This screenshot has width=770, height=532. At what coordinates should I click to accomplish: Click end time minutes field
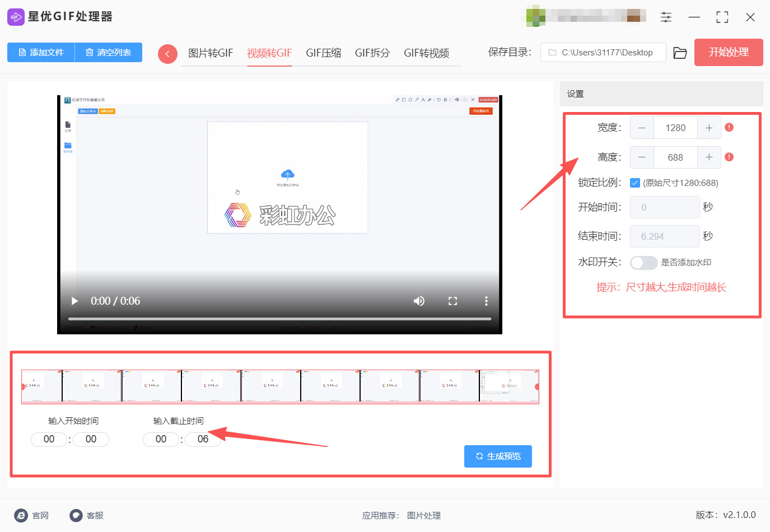click(x=161, y=440)
